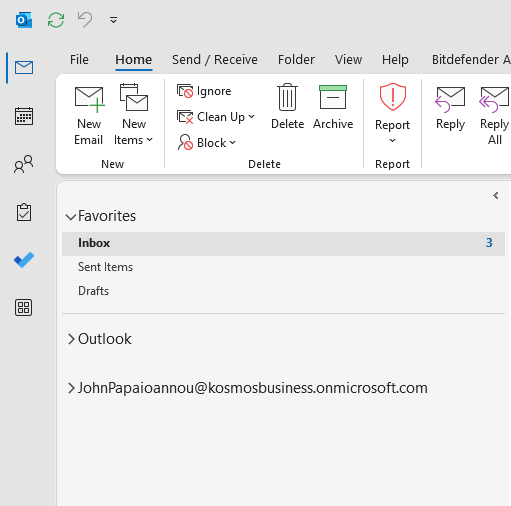Viewport: 511px width, 506px height.
Task: Click Reply All in the ribbon
Action: pos(495,115)
